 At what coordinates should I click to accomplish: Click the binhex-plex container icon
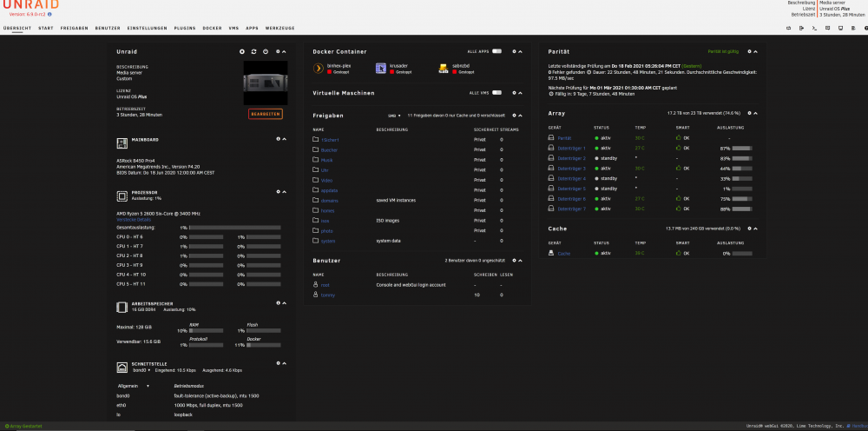point(319,69)
